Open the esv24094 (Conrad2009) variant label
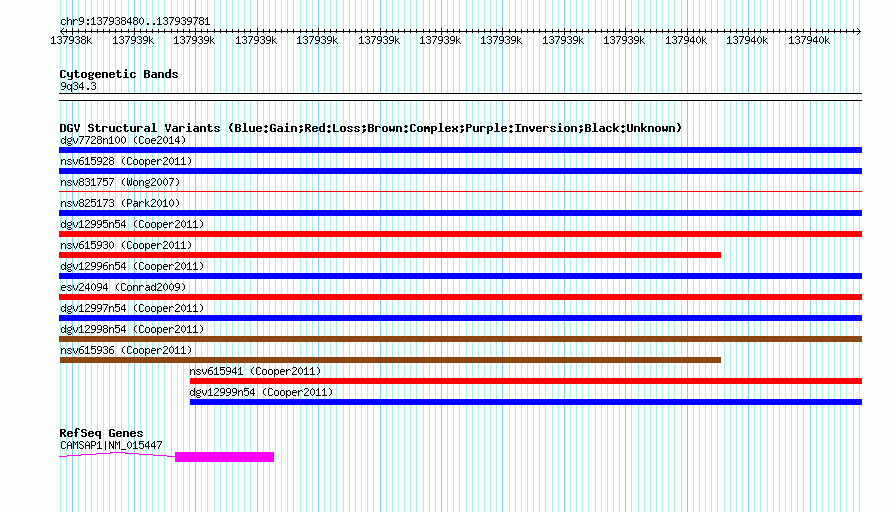 tap(123, 287)
